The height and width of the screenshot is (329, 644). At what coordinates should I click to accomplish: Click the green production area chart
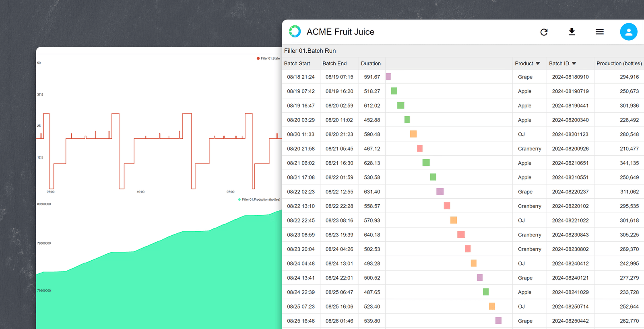[x=159, y=290]
